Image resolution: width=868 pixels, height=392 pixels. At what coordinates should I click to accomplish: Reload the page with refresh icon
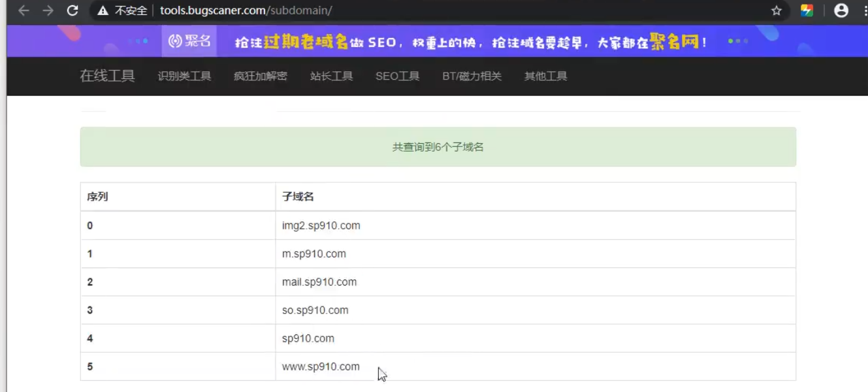(x=72, y=10)
